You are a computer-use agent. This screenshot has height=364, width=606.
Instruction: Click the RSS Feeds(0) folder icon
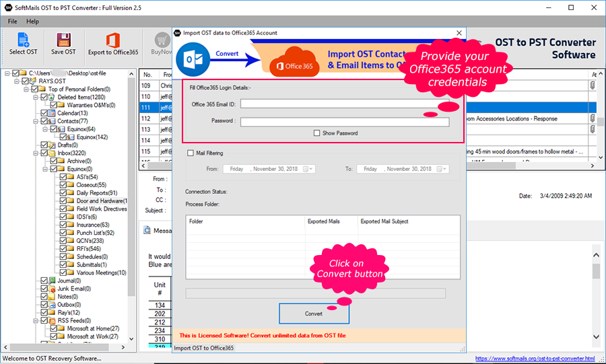point(52,321)
